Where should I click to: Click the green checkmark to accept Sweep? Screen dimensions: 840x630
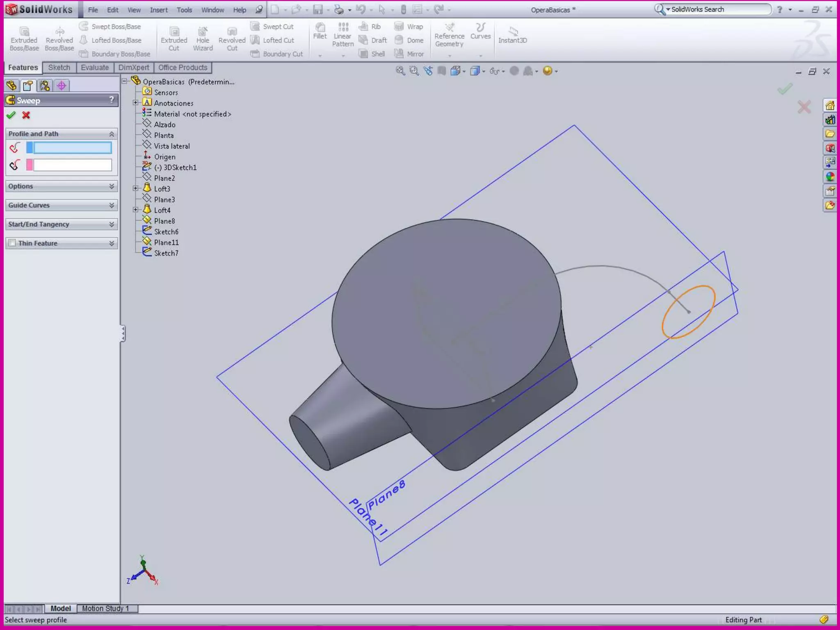click(11, 115)
